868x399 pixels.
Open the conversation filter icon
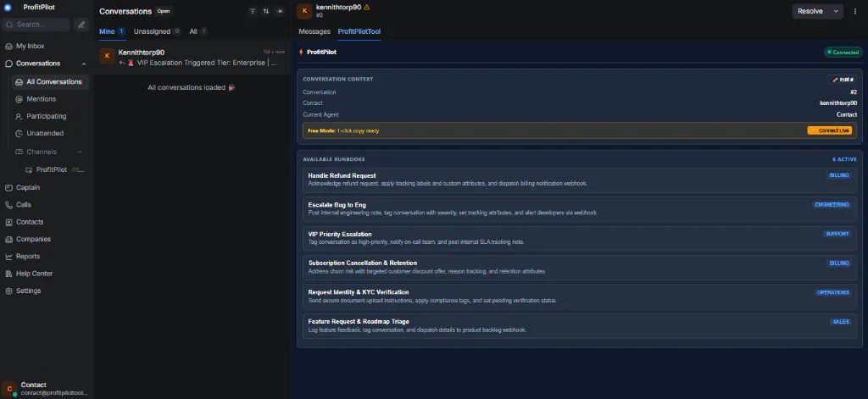[253, 11]
